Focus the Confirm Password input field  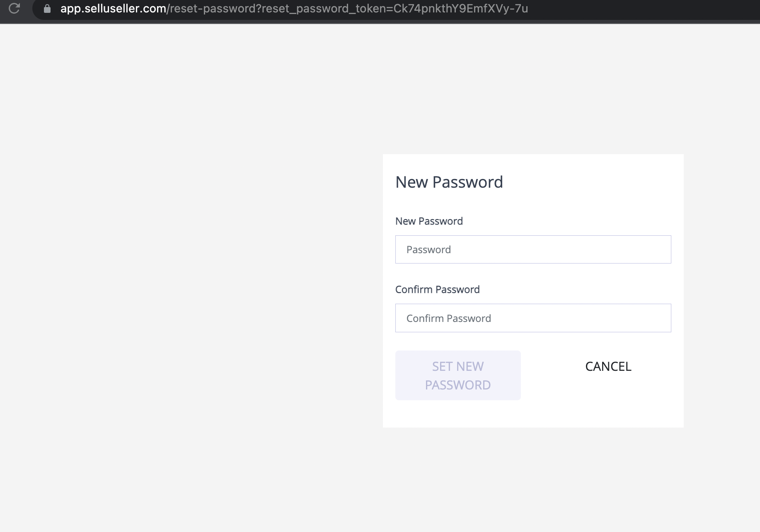pos(533,318)
